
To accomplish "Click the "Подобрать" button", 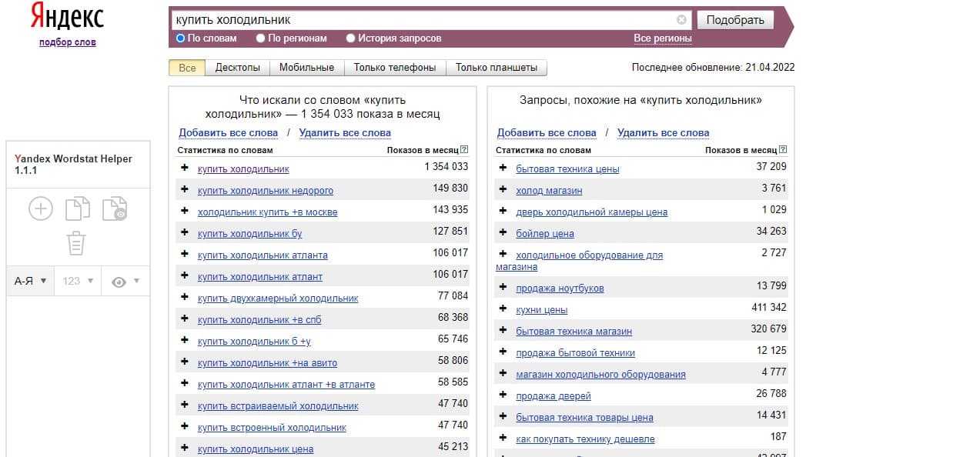I will tap(735, 20).
